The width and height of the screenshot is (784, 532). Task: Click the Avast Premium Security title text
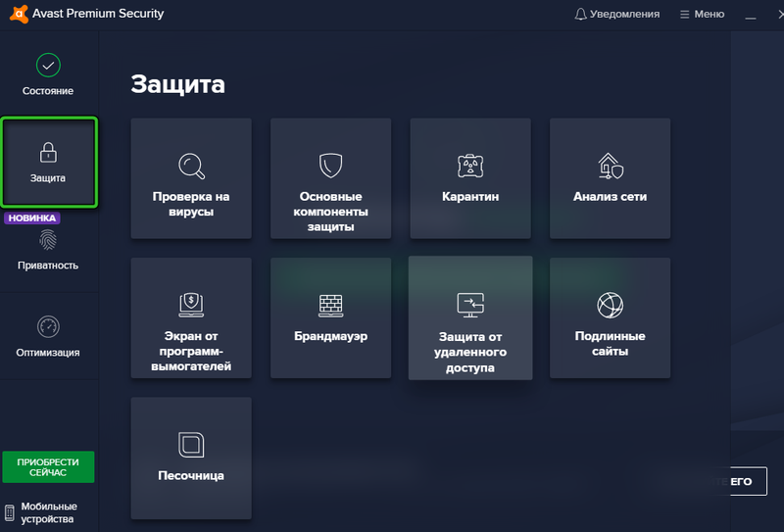[x=98, y=14]
